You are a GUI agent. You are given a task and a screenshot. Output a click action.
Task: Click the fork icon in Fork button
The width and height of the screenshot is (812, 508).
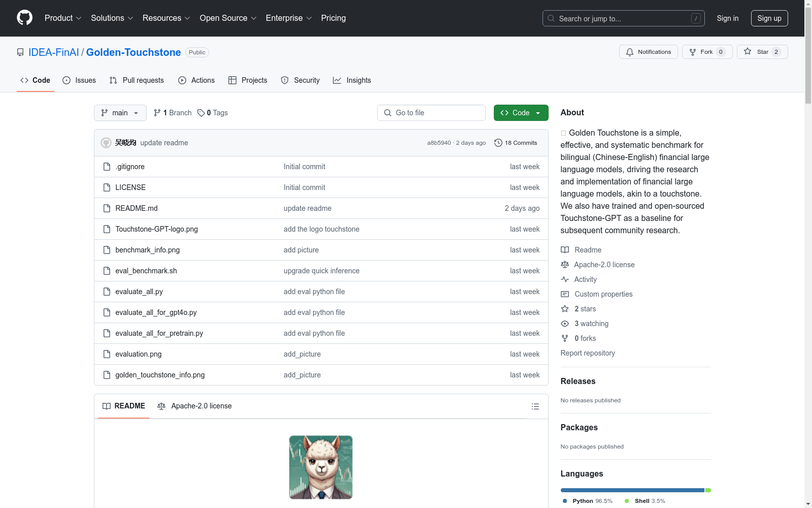click(693, 52)
